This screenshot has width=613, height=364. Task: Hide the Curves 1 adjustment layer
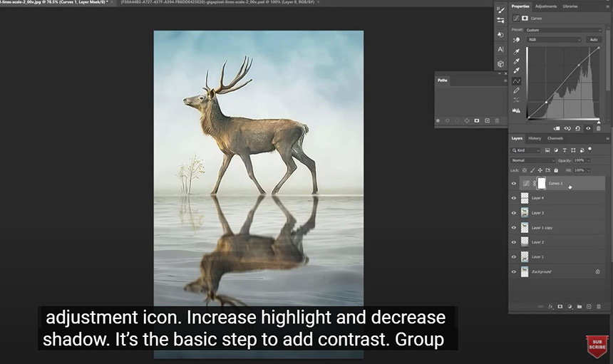[513, 183]
